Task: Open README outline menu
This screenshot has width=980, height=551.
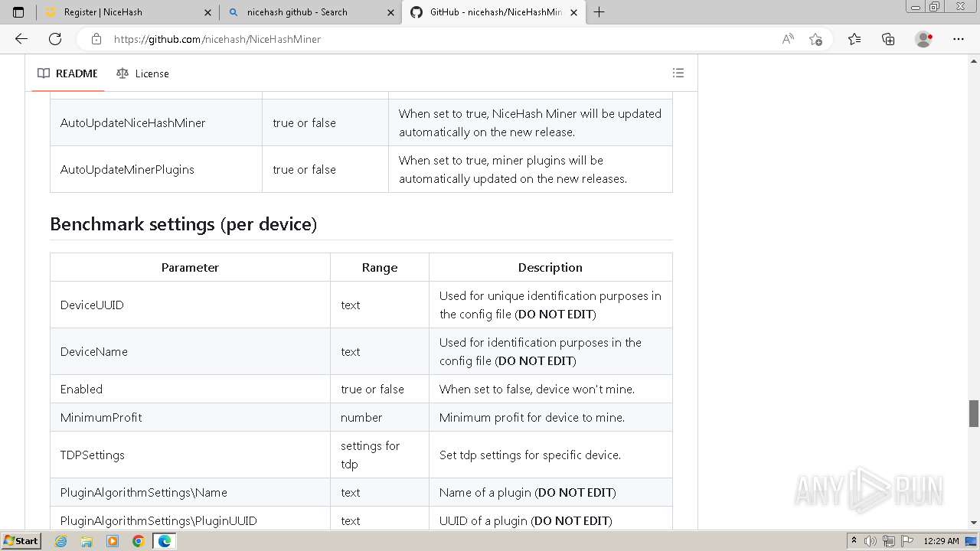Action: 678,73
